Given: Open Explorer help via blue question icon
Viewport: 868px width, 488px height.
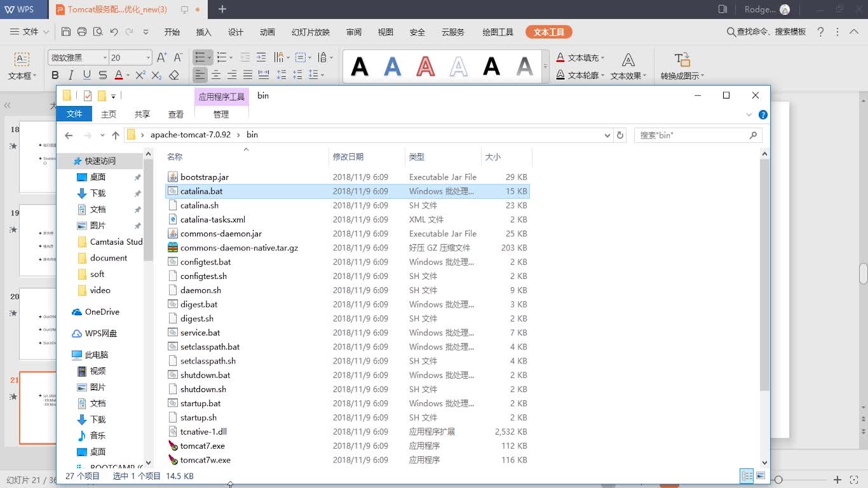Looking at the screenshot, I should (x=763, y=114).
